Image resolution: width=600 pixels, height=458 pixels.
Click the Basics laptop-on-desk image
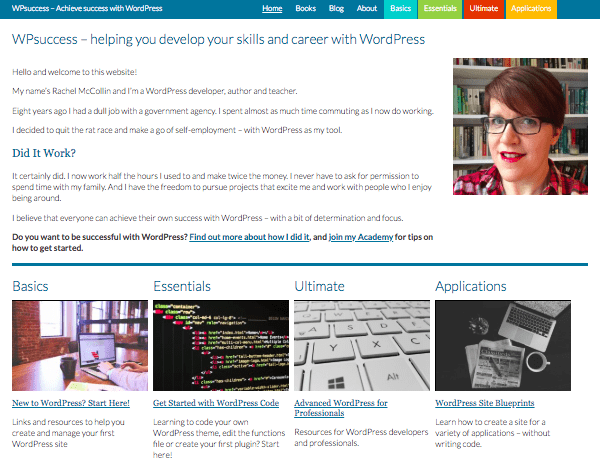pos(80,346)
